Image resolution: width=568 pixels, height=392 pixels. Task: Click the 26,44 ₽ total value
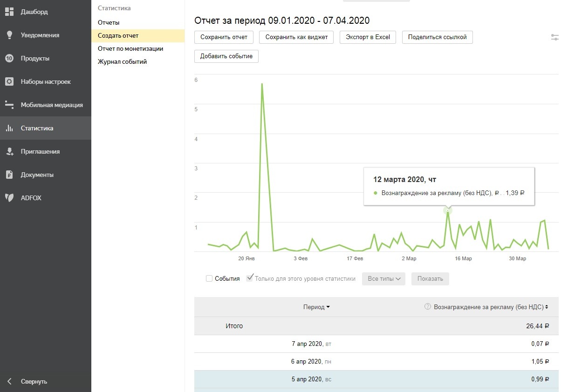[538, 326]
